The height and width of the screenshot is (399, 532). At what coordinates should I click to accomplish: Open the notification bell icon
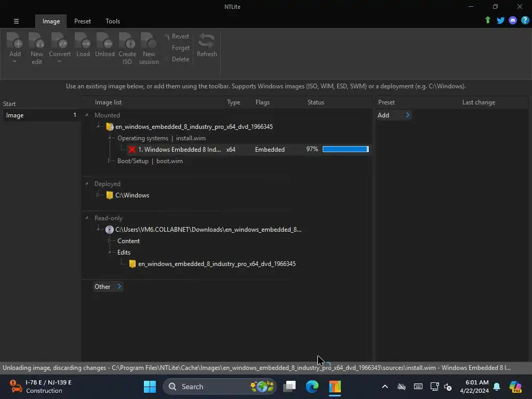(497, 387)
